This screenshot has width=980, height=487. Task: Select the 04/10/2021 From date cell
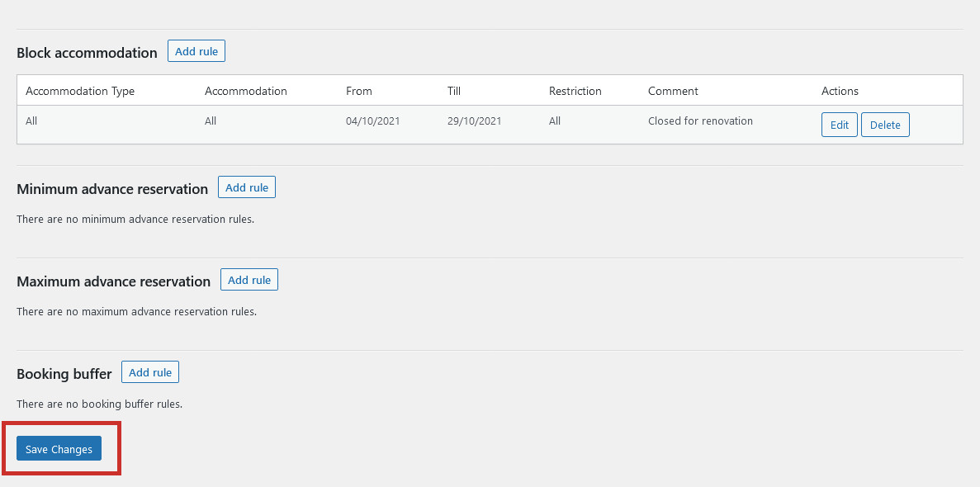pyautogui.click(x=372, y=121)
